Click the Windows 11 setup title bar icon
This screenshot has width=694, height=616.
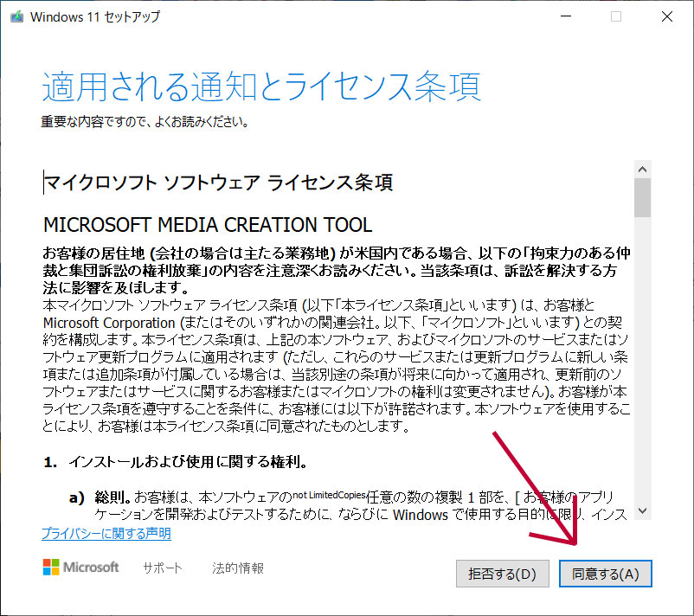(x=16, y=16)
